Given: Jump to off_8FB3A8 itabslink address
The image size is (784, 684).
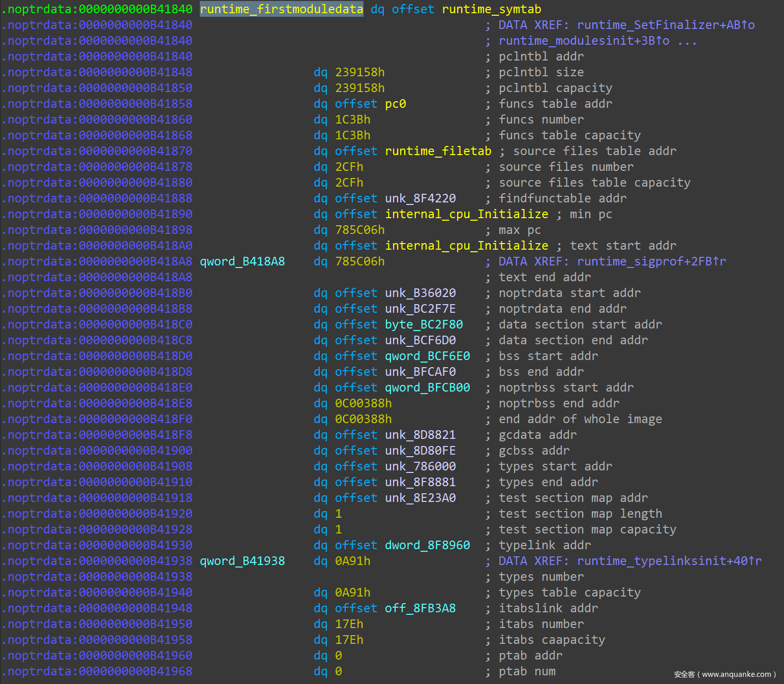Looking at the screenshot, I should [x=420, y=608].
